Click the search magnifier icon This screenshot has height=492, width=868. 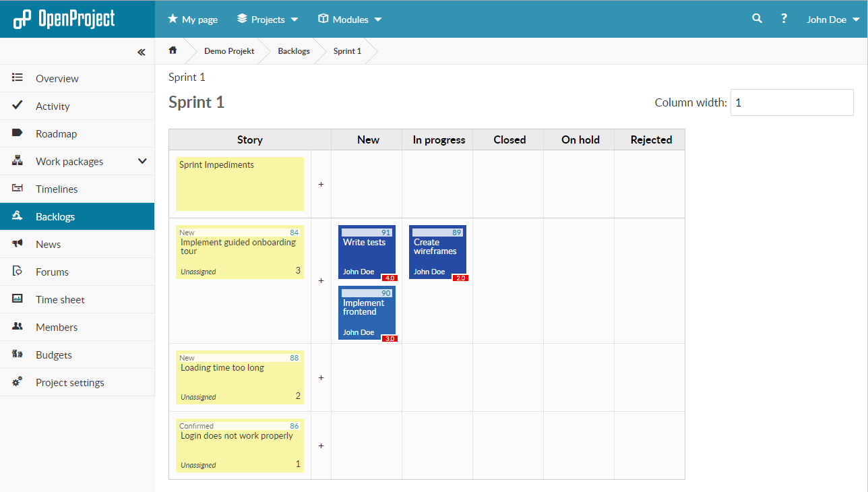click(757, 19)
